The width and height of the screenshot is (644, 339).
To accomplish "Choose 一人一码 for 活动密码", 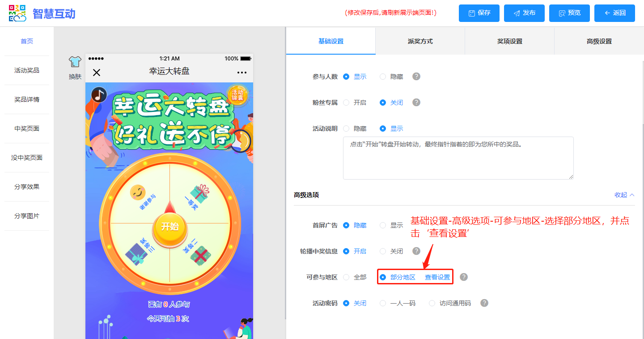I will pyautogui.click(x=383, y=303).
